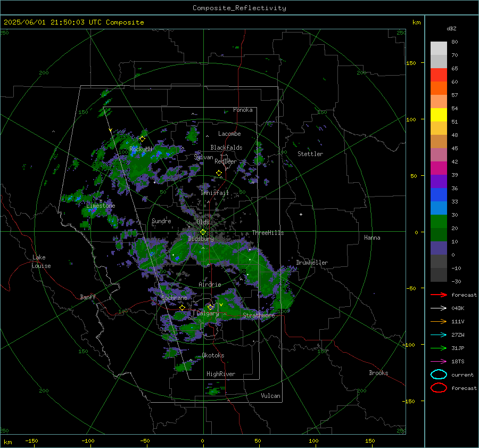Click the yellow radar-center diamond above Didsbury
This screenshot has width=479, height=448.
203,232
